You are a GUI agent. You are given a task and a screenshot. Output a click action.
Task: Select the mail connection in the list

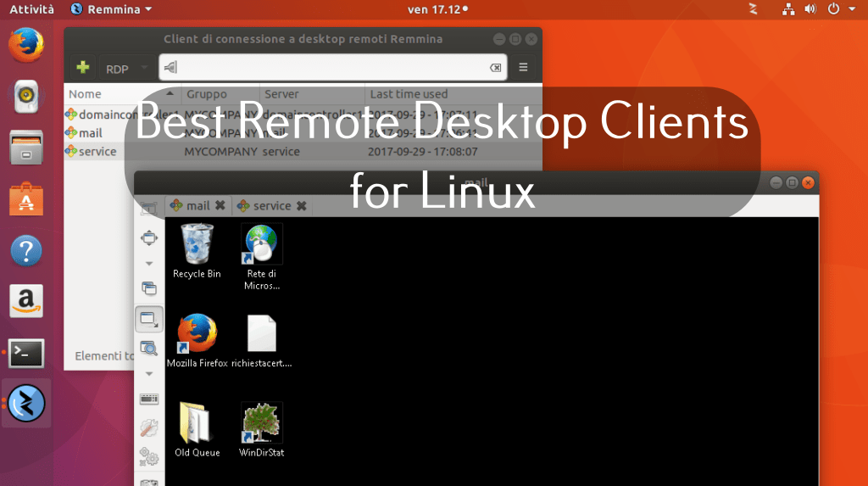click(303, 133)
